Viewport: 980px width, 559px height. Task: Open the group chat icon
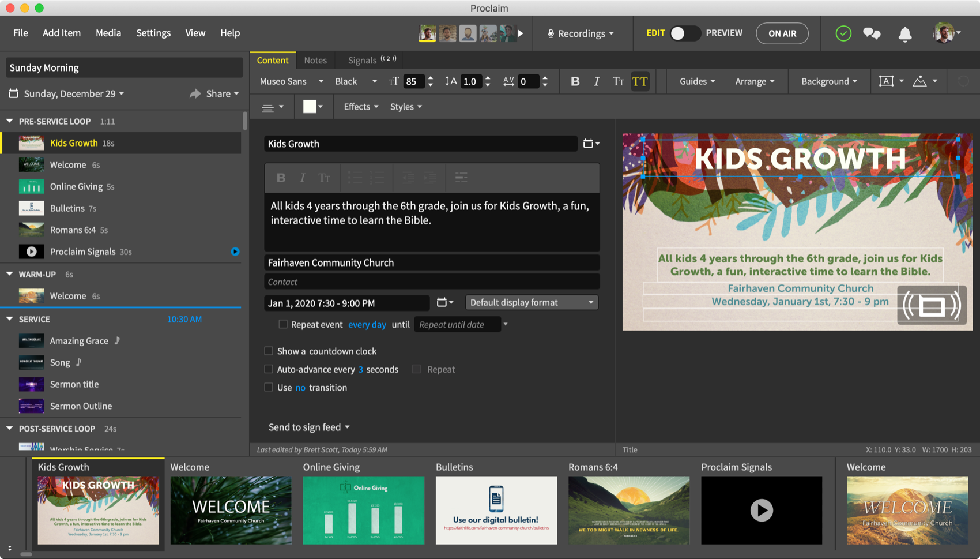[872, 33]
